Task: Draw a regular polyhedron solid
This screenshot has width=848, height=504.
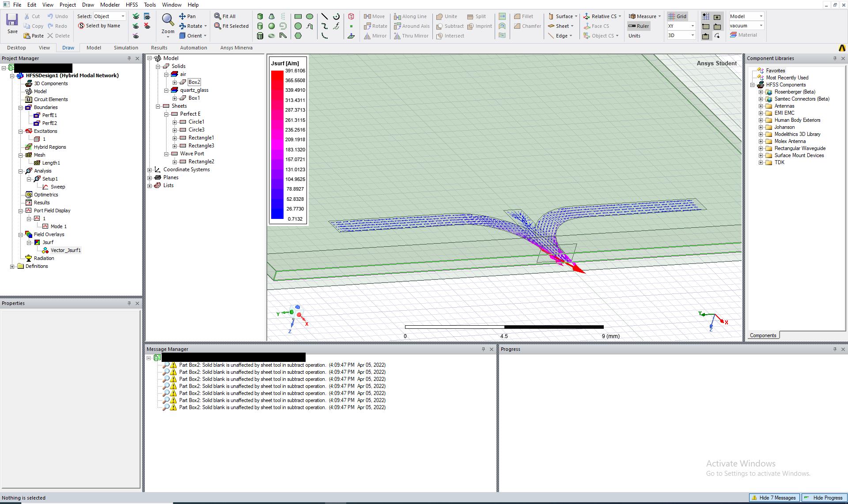Action: (260, 36)
